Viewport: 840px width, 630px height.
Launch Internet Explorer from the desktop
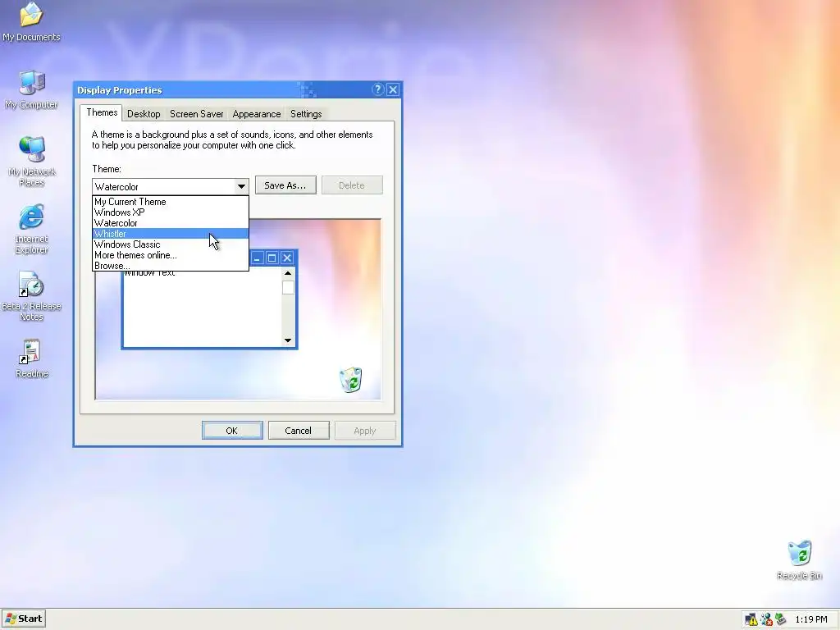(x=32, y=229)
